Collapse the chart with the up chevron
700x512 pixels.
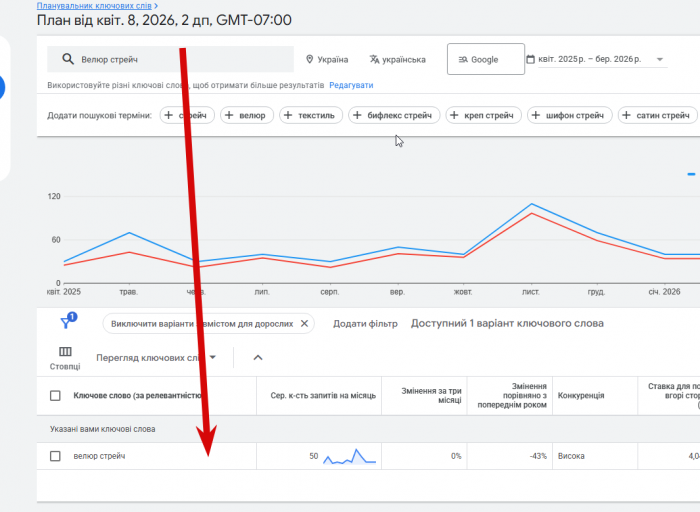258,358
